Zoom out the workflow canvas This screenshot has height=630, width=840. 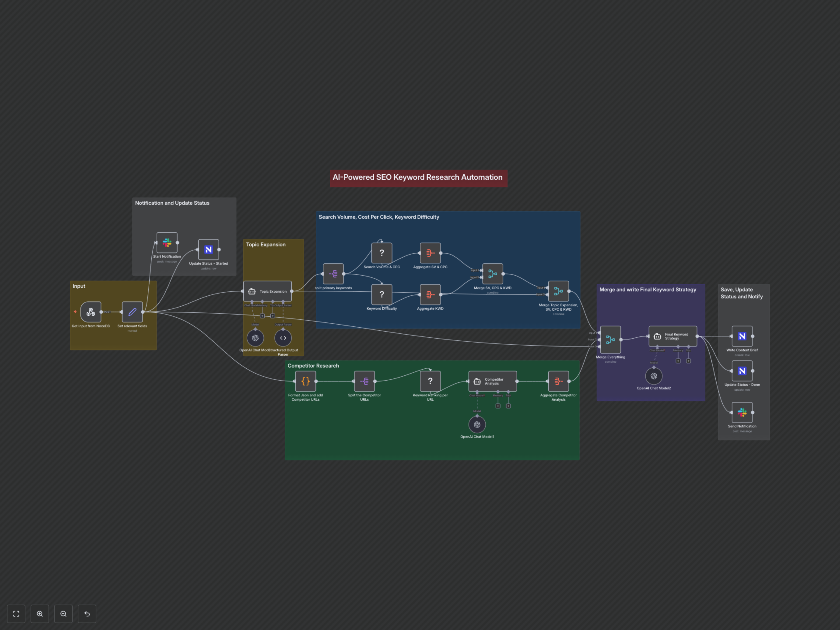(x=63, y=614)
